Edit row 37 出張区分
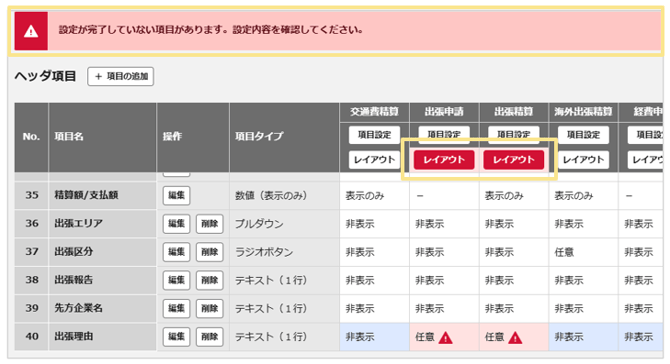670x364 pixels. tap(176, 252)
